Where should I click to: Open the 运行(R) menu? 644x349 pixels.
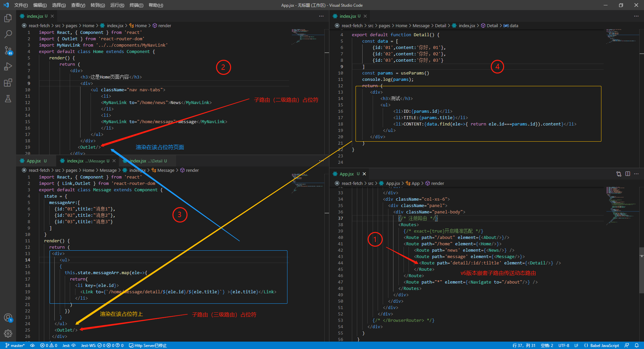point(117,5)
